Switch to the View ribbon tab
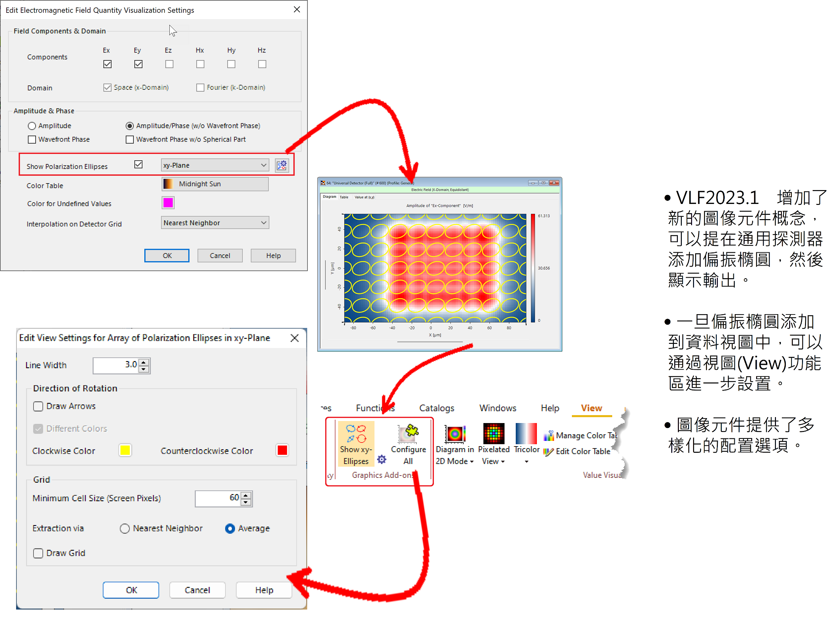 (x=591, y=408)
